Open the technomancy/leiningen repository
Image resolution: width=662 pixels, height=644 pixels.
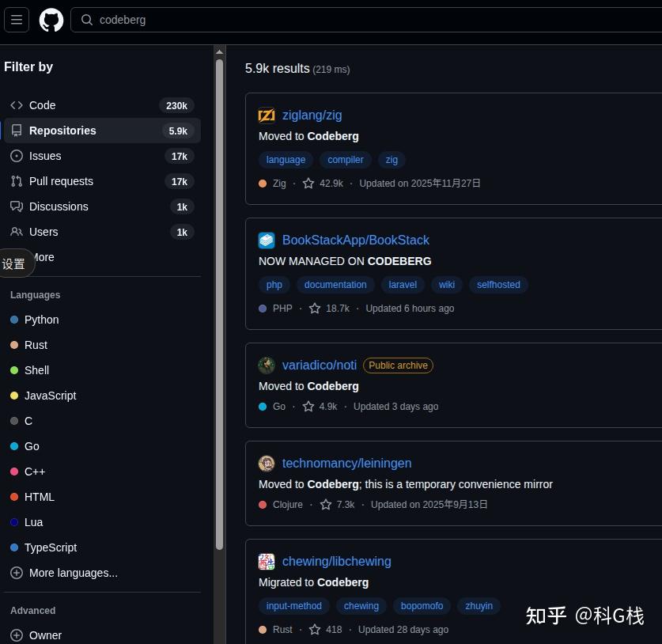pyautogui.click(x=346, y=464)
